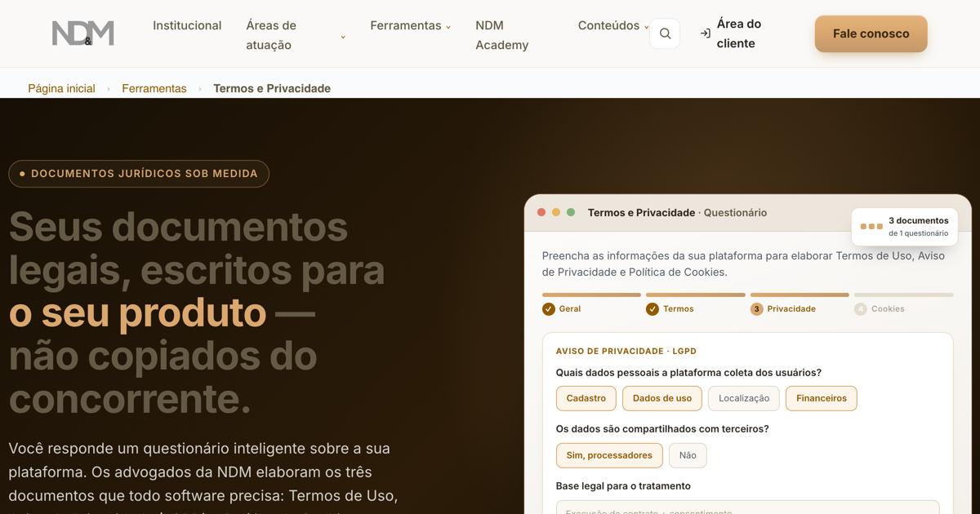Expand the Áreas de atuação chevron
Image resolution: width=980 pixels, height=514 pixels.
coord(343,37)
